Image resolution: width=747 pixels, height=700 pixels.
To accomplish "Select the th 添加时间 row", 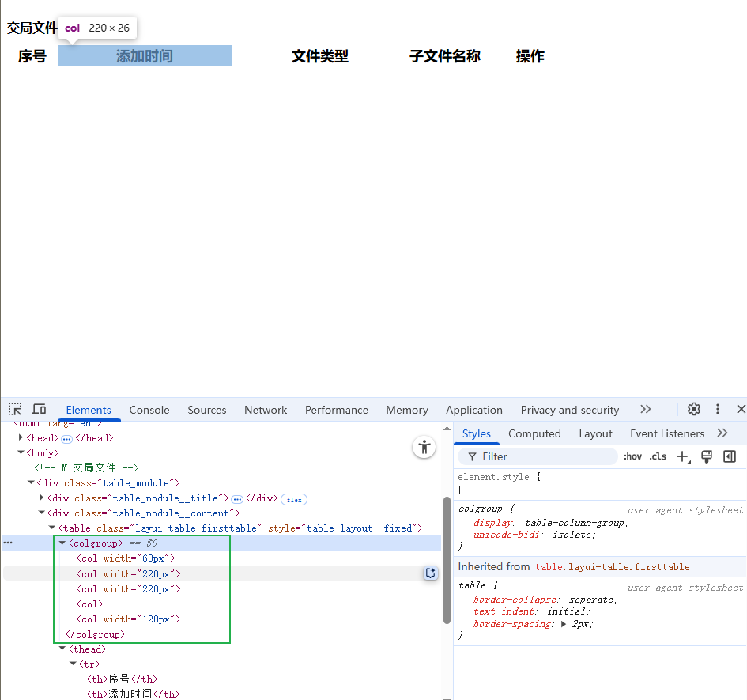I will point(133,694).
